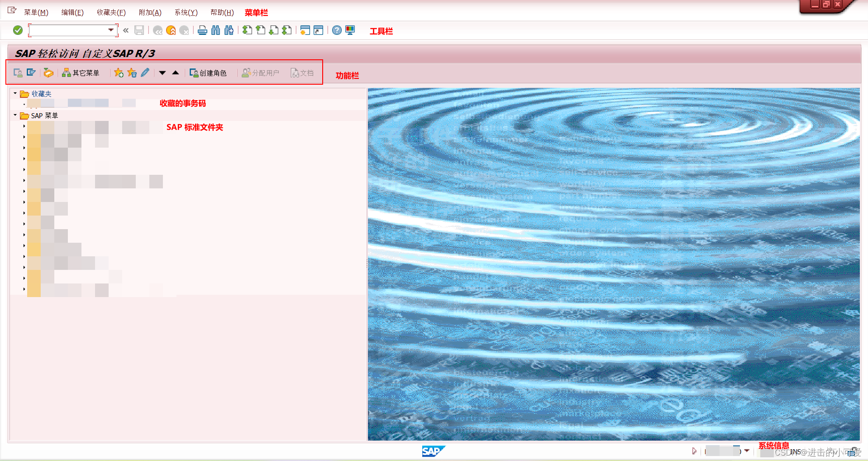Screen dimensions: 868x461
Task: Click the Delete Favorites star-trash icon
Action: pyautogui.click(x=132, y=72)
